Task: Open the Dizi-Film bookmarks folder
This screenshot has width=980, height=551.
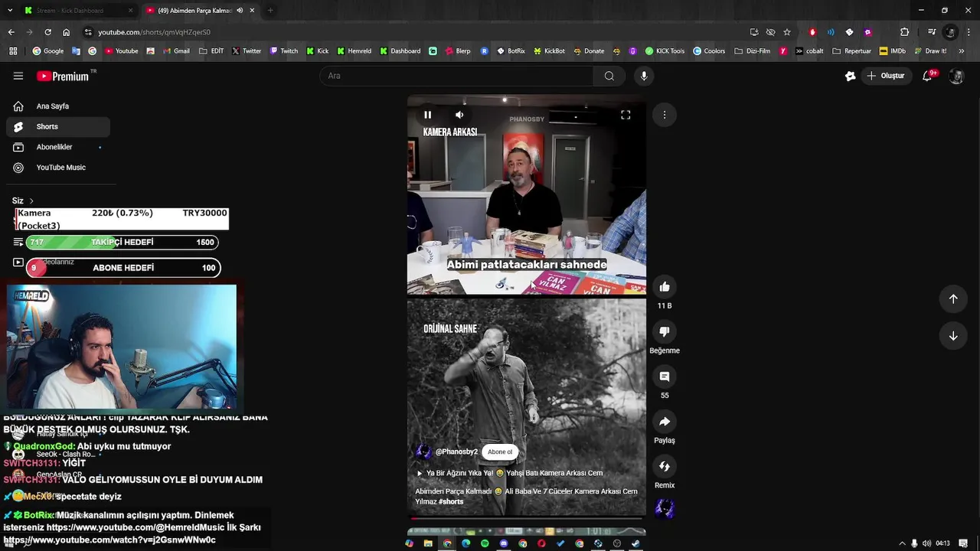Action: (x=752, y=51)
